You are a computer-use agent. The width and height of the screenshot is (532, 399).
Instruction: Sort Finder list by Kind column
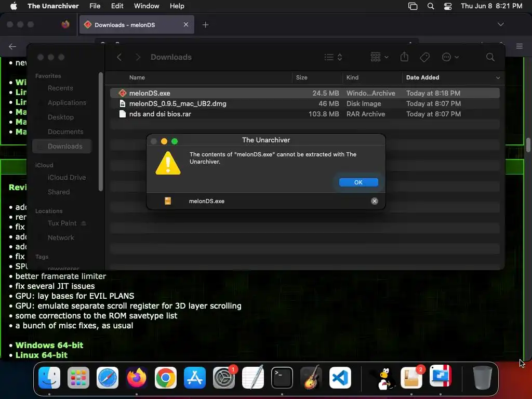pos(352,77)
